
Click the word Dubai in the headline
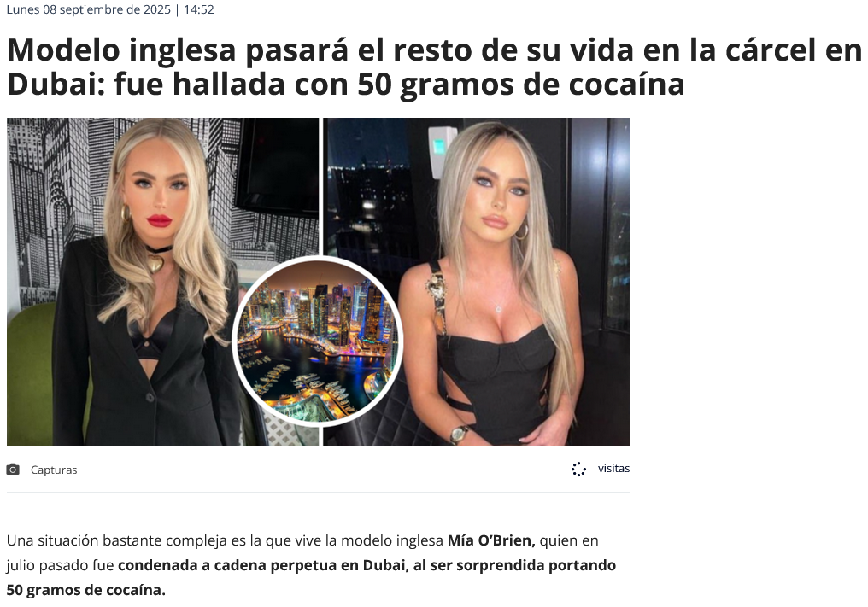tap(56, 85)
